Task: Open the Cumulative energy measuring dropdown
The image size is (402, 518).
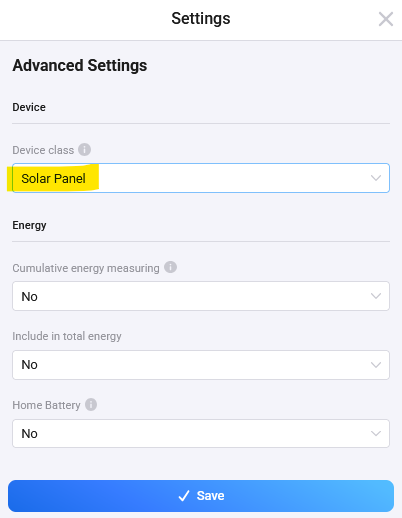Action: click(201, 296)
